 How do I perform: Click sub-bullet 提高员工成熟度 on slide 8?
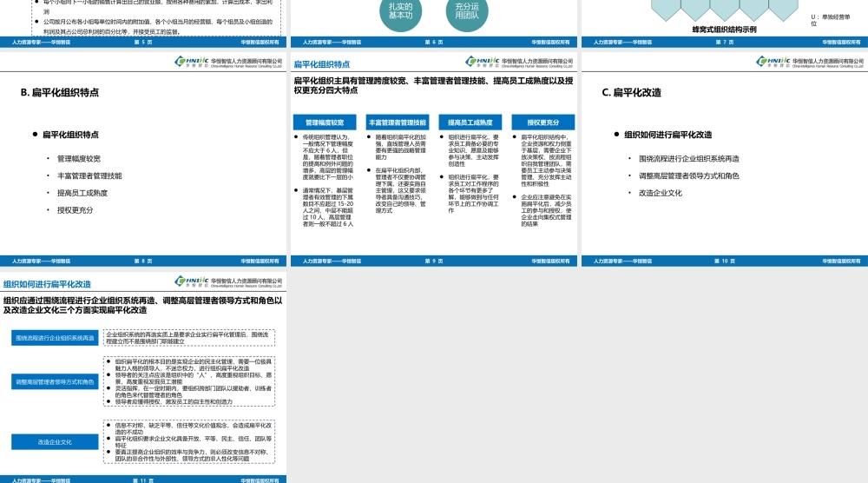click(82, 193)
